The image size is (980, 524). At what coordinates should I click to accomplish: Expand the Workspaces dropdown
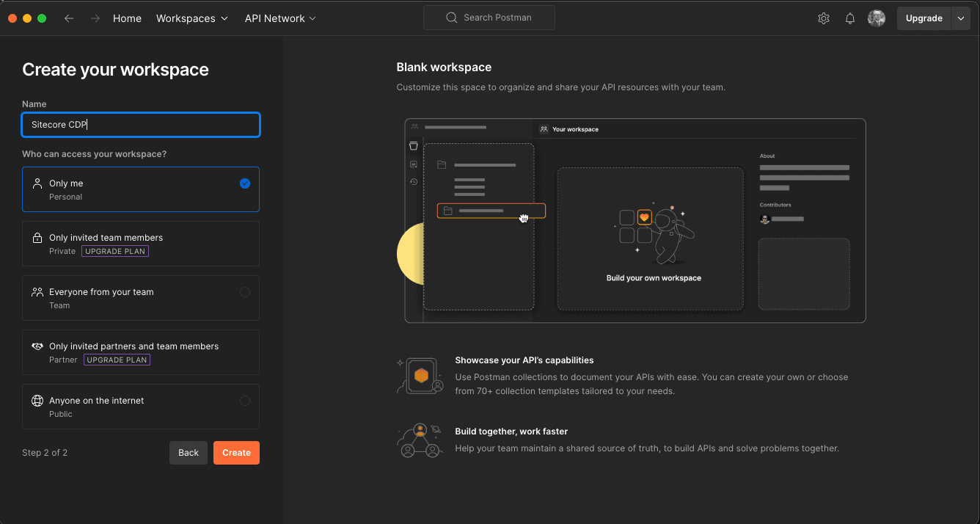(x=191, y=18)
